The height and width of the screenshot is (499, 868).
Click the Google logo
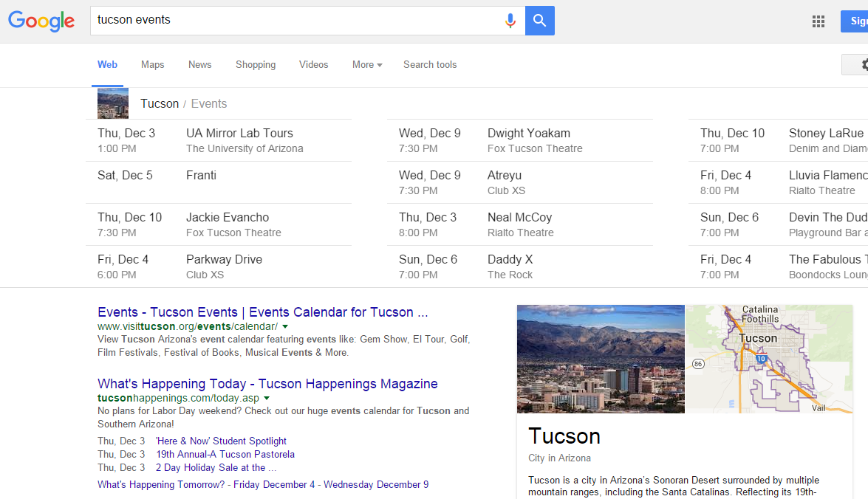pos(41,21)
